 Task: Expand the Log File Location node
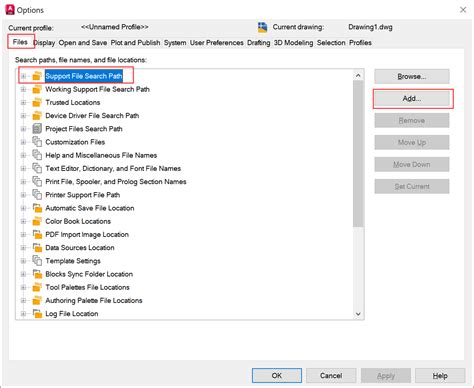click(23, 314)
